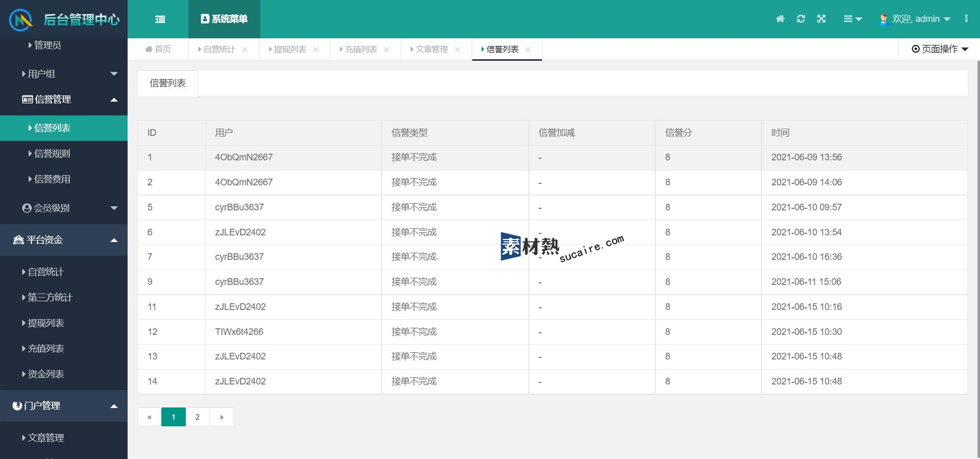
Task: Switch to the 首页 tab
Action: [x=158, y=49]
